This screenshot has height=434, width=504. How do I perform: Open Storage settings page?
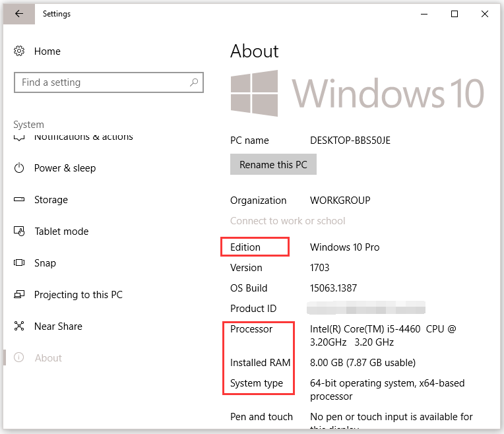coord(51,200)
